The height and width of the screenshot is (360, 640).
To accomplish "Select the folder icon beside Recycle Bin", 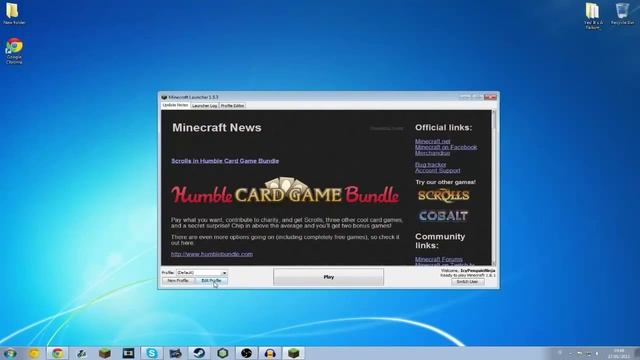I will pos(593,16).
